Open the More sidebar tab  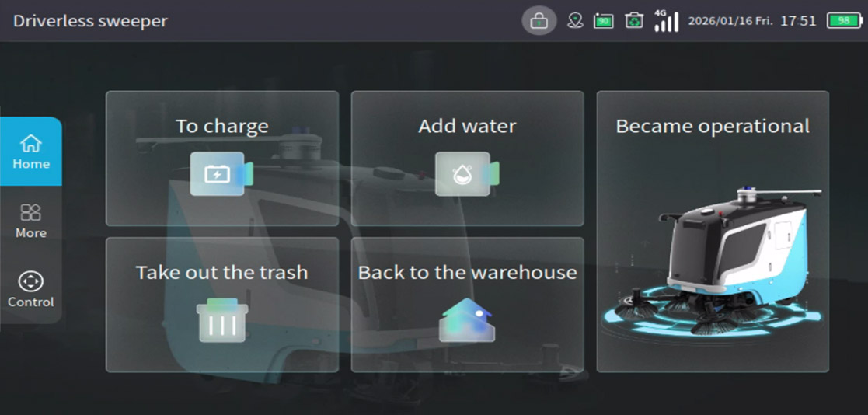(x=31, y=221)
